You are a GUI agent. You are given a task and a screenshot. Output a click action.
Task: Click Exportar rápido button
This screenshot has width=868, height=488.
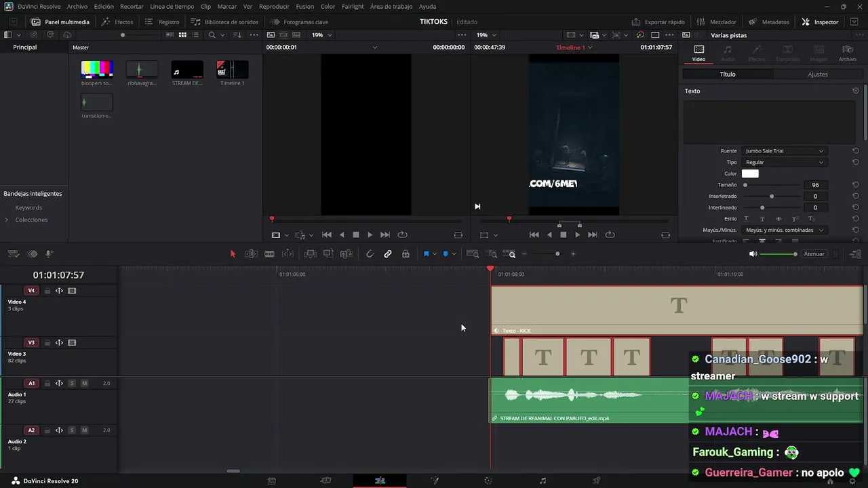coord(658,22)
